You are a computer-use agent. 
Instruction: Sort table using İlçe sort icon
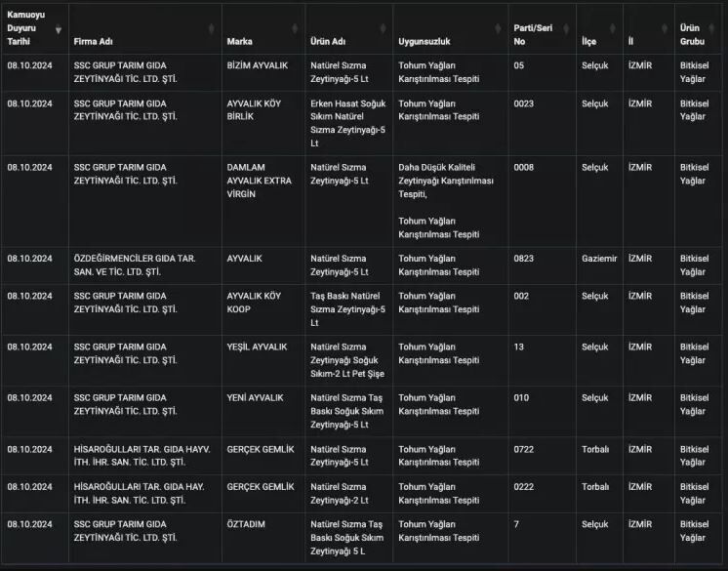point(613,29)
